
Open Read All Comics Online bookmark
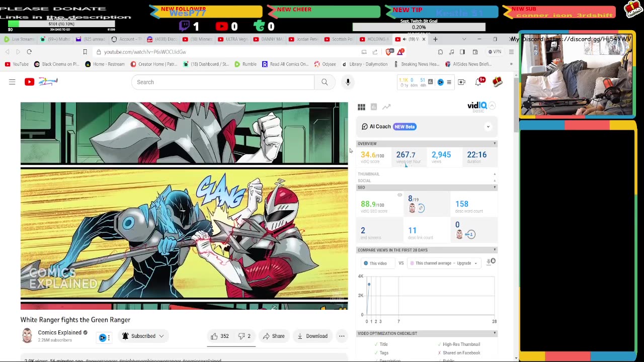285,64
